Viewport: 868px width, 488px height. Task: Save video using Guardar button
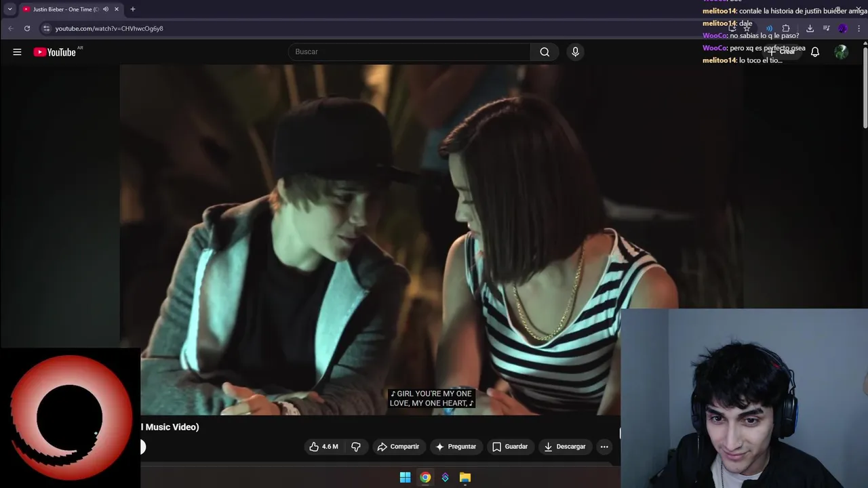[510, 447]
